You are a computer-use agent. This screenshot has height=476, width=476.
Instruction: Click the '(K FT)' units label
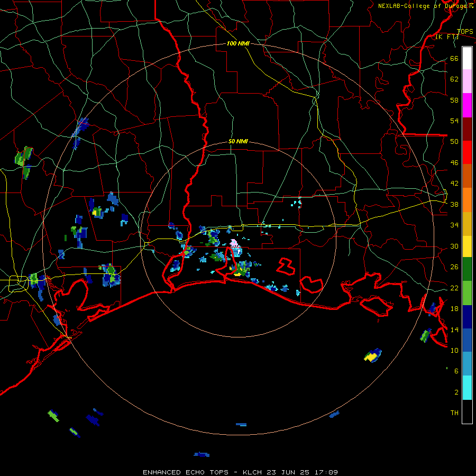[x=447, y=37]
